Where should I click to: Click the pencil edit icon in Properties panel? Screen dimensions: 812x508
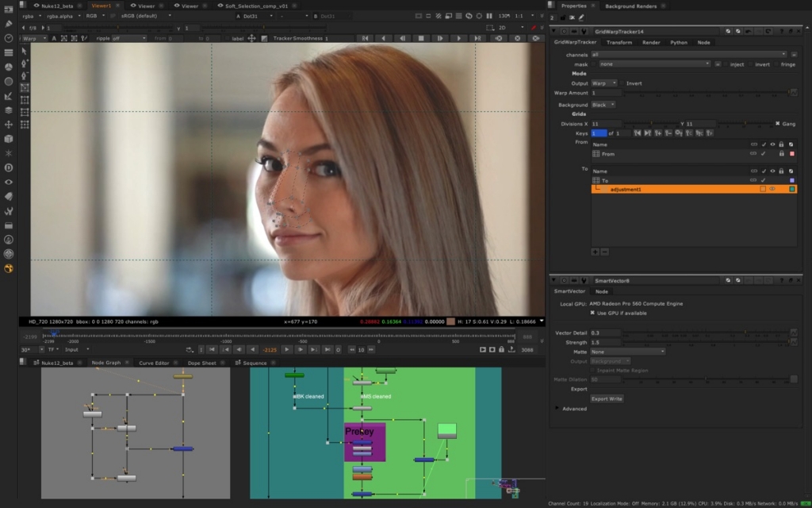[581, 17]
